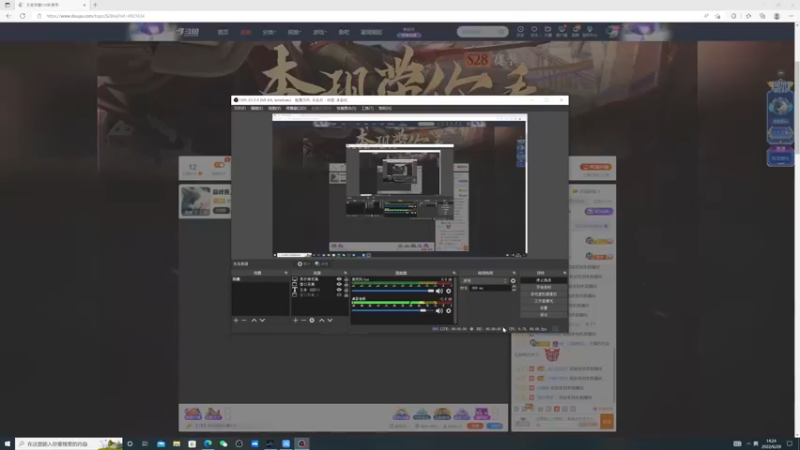Open Microsoft Edge from the taskbar
This screenshot has height=450, width=800.
208,444
